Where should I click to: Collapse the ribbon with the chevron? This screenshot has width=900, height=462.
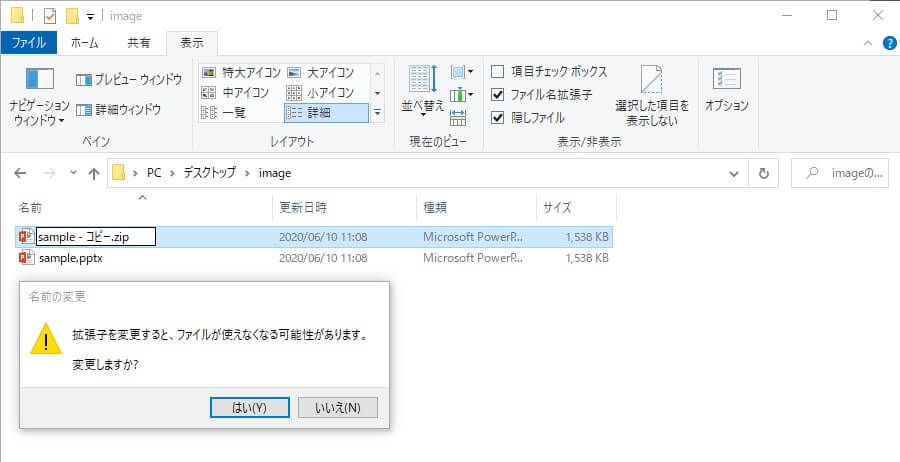click(x=869, y=43)
